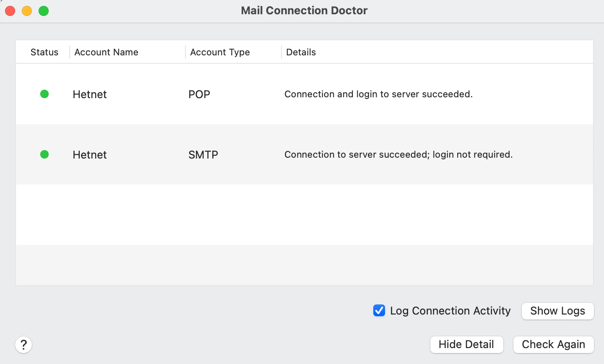This screenshot has width=604, height=364.
Task: Zoom window with the green titlebar button
Action: point(44,11)
